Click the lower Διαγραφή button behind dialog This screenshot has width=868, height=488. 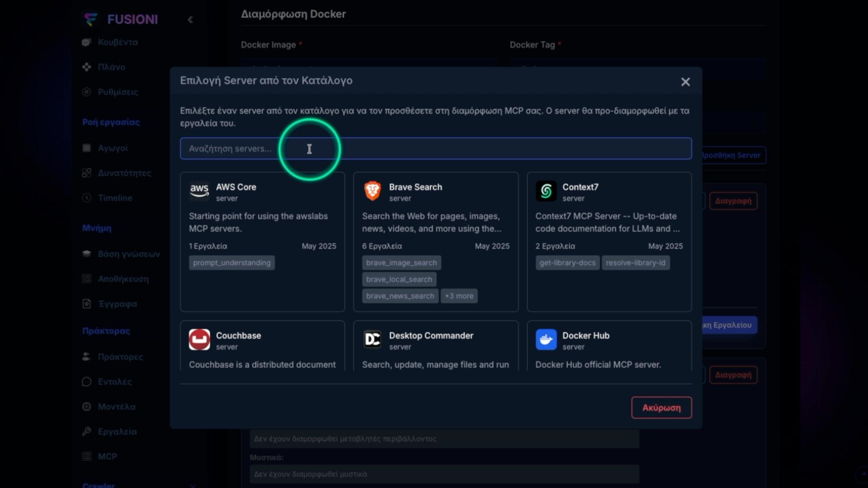pos(733,375)
